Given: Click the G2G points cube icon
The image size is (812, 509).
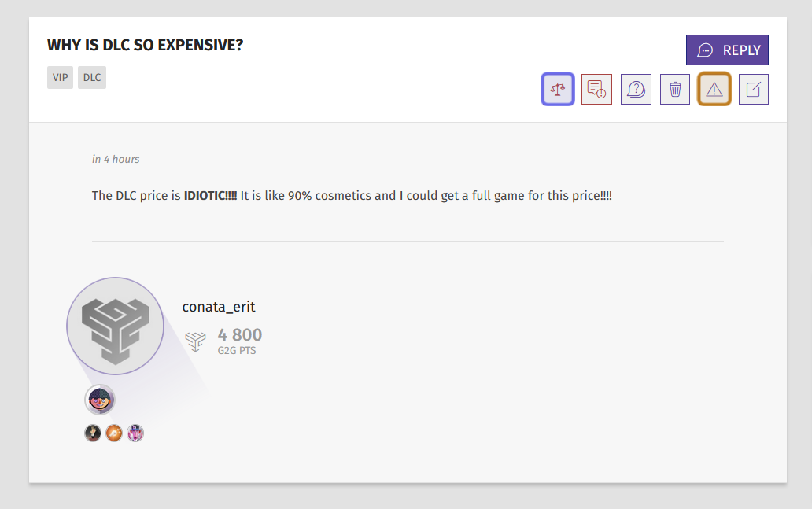Looking at the screenshot, I should click(x=196, y=341).
